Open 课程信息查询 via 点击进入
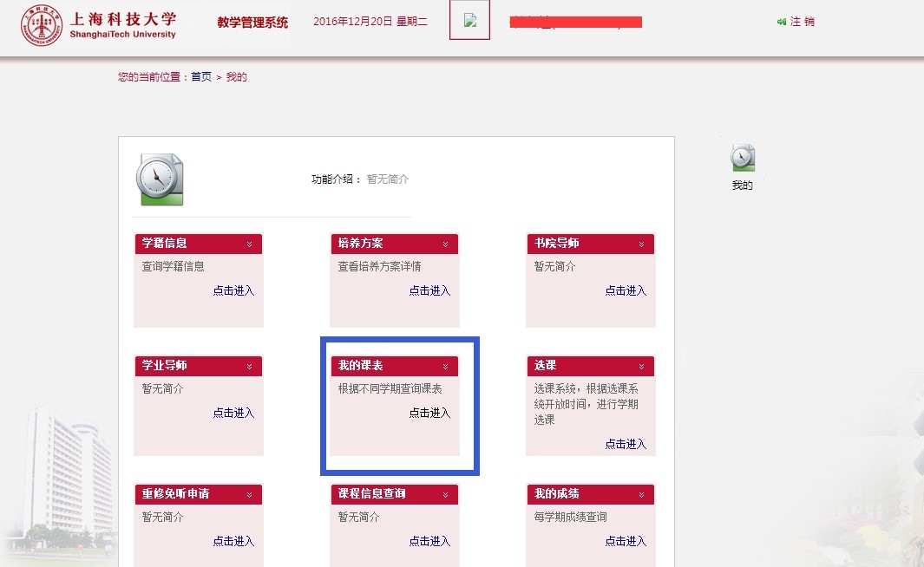 [x=429, y=541]
